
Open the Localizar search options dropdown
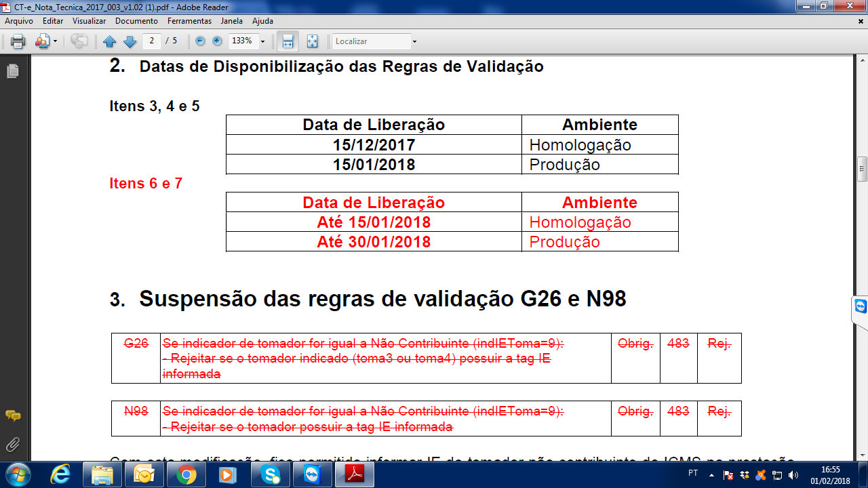tap(414, 42)
